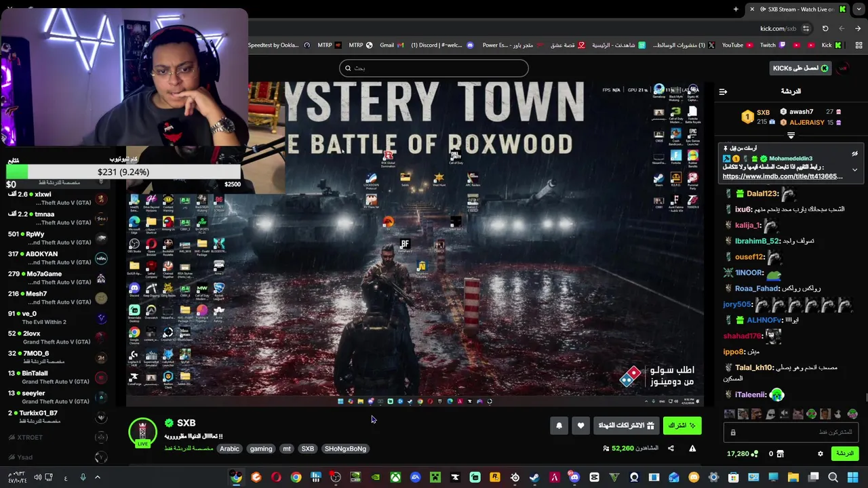Select the mt tag

pos(287,449)
